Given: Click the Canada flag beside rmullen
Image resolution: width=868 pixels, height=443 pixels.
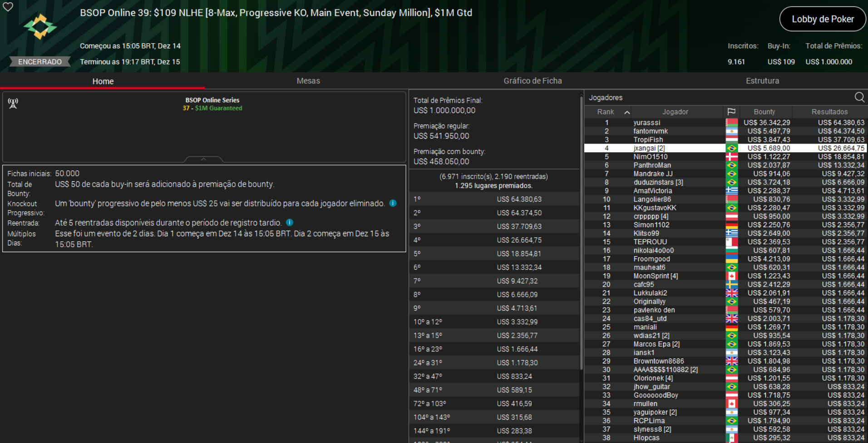Looking at the screenshot, I should pyautogui.click(x=732, y=403).
